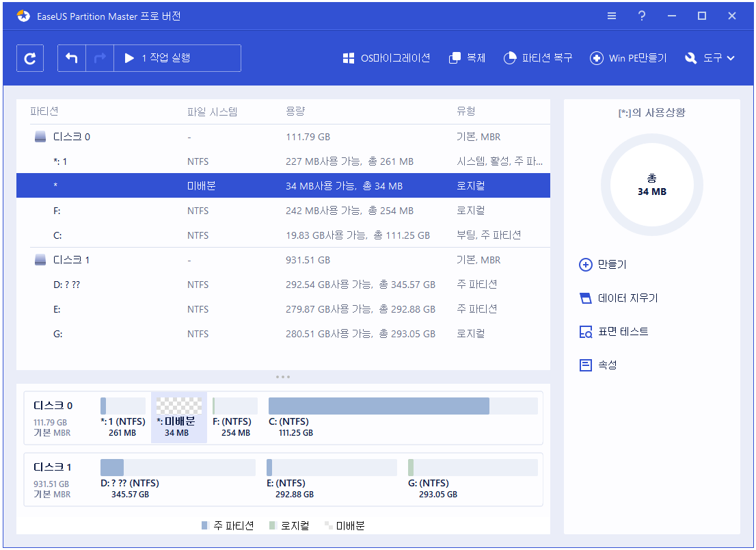Select the 미배분 partition block on 디스크 0
This screenshot has width=756, height=550.
click(178, 417)
